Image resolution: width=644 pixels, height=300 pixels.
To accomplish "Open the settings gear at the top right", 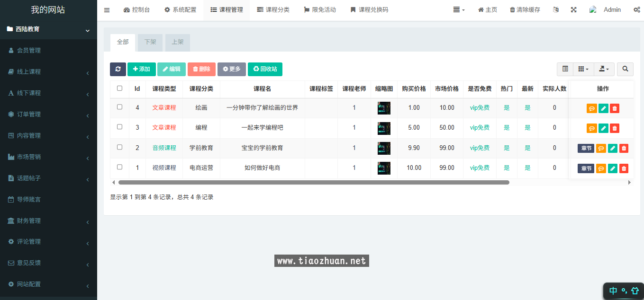I will [636, 9].
